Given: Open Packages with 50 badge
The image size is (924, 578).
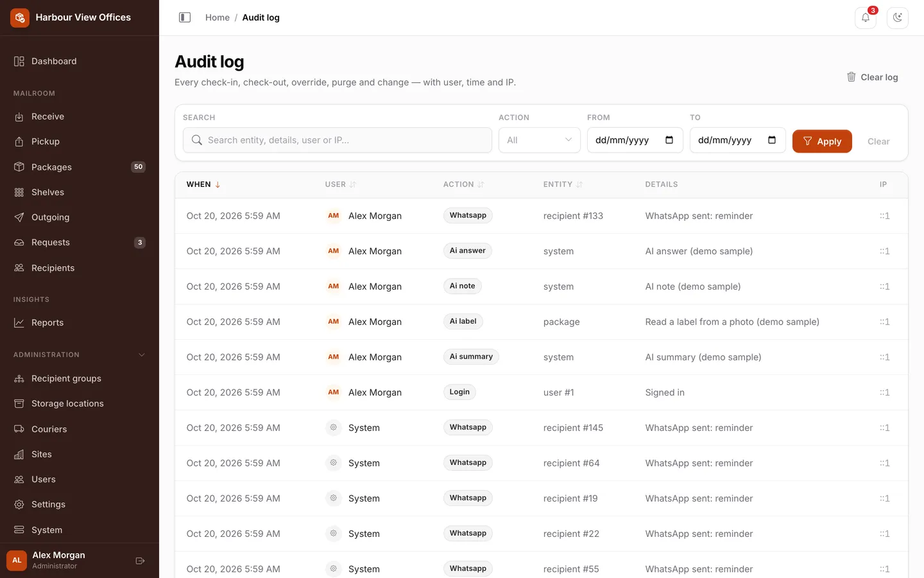Looking at the screenshot, I should point(80,167).
